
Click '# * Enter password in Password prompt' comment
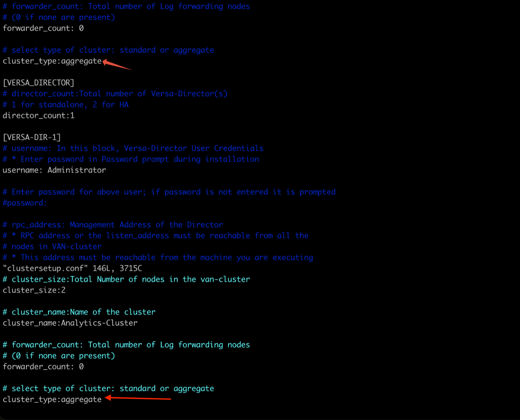[131, 159]
